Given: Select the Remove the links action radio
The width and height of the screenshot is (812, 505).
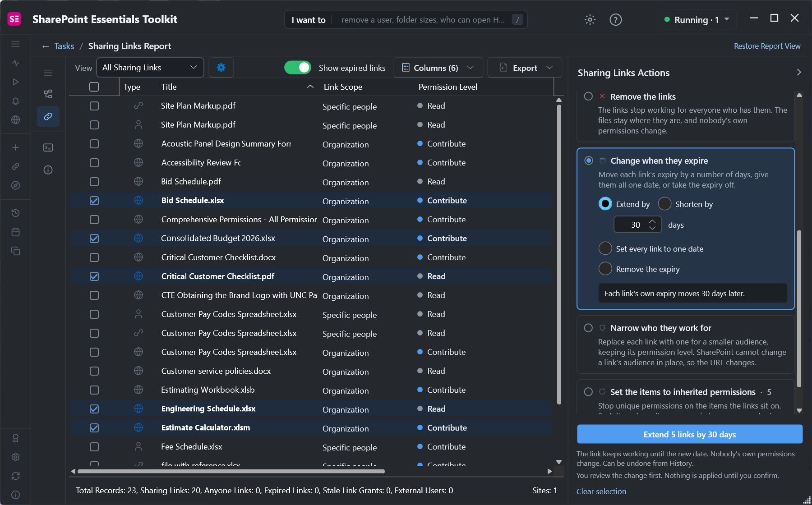Looking at the screenshot, I should pyautogui.click(x=588, y=96).
